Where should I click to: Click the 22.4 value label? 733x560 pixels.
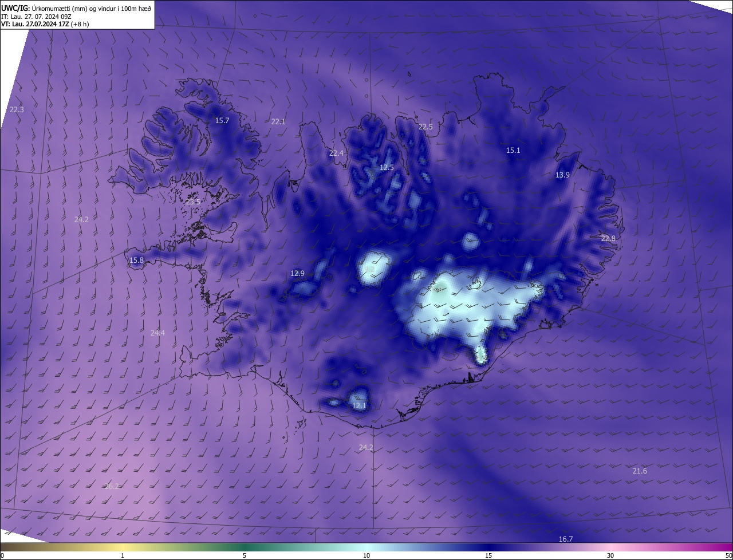tap(336, 153)
